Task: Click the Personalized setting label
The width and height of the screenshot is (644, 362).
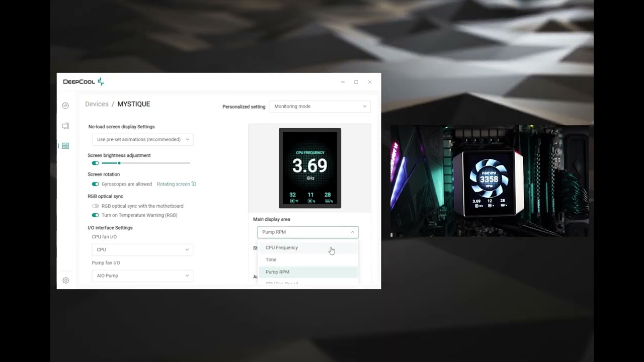Action: (x=244, y=107)
